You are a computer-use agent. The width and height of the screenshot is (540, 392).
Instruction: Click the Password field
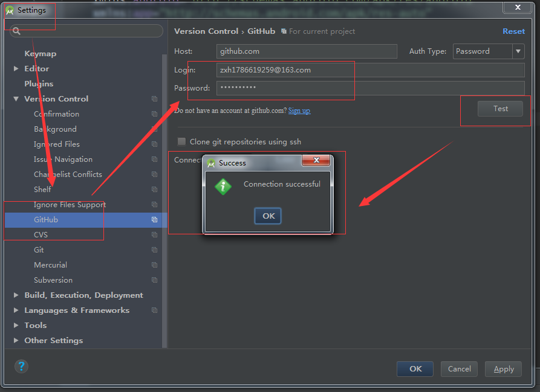point(370,88)
